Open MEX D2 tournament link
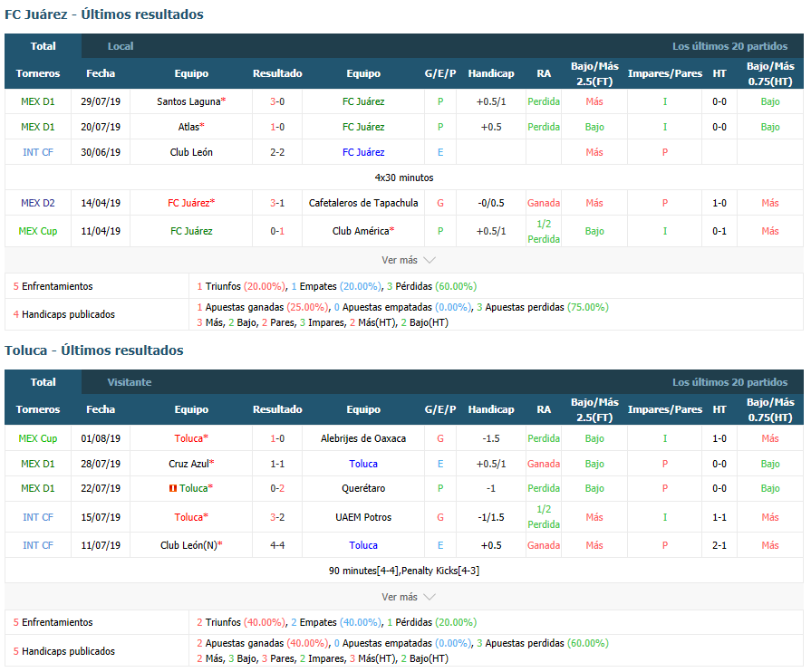The width and height of the screenshot is (811, 672). 38,203
